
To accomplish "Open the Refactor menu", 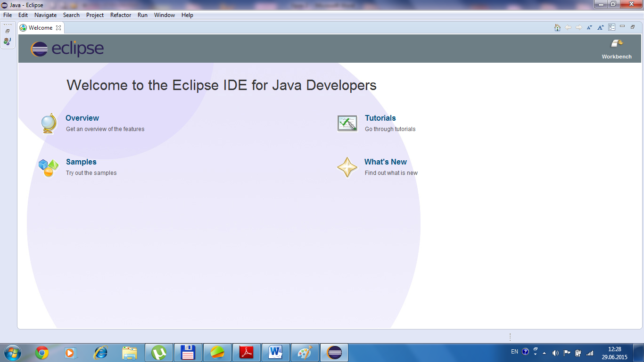I will point(121,15).
